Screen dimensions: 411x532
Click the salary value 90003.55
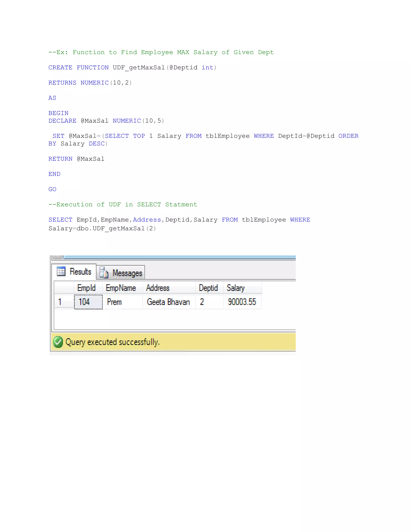pos(242,302)
